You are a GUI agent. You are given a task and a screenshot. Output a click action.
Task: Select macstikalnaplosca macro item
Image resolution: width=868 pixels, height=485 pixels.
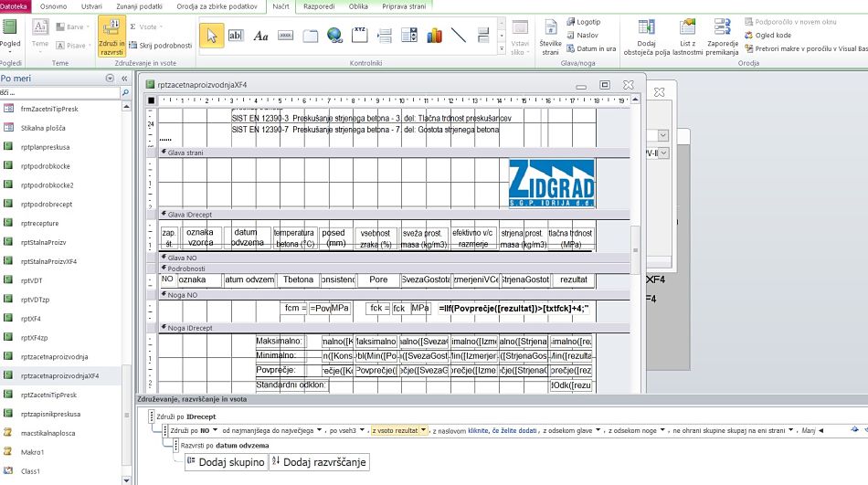48,433
